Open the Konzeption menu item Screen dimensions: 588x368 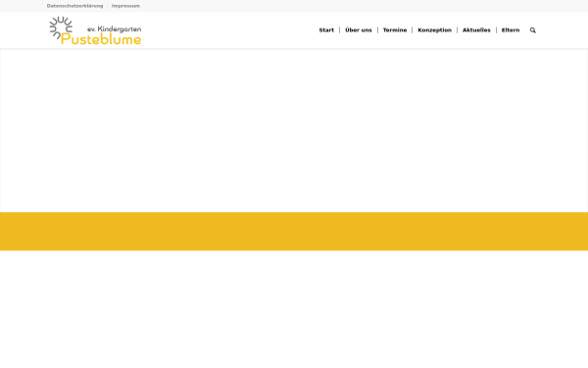434,30
